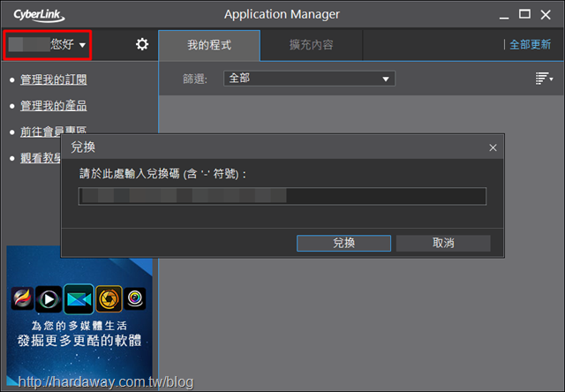Switch to the 擴充內容 tab
565x392 pixels.
[x=312, y=45]
